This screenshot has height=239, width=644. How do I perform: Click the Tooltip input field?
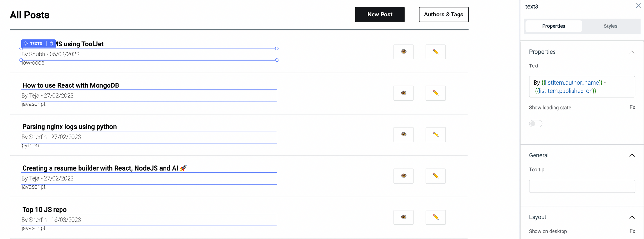pos(582,186)
